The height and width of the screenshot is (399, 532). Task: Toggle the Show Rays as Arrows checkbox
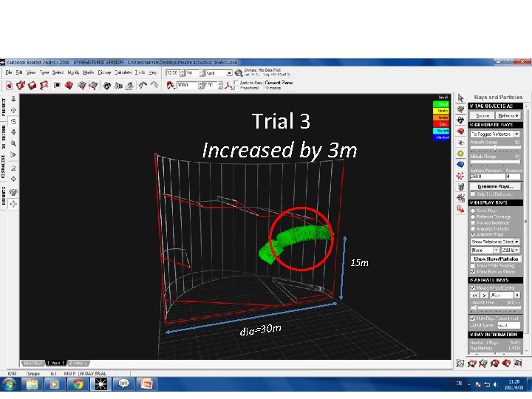pyautogui.click(x=473, y=272)
